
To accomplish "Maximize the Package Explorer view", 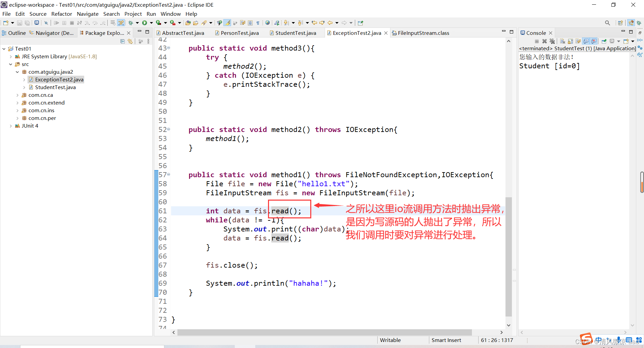I will click(147, 32).
